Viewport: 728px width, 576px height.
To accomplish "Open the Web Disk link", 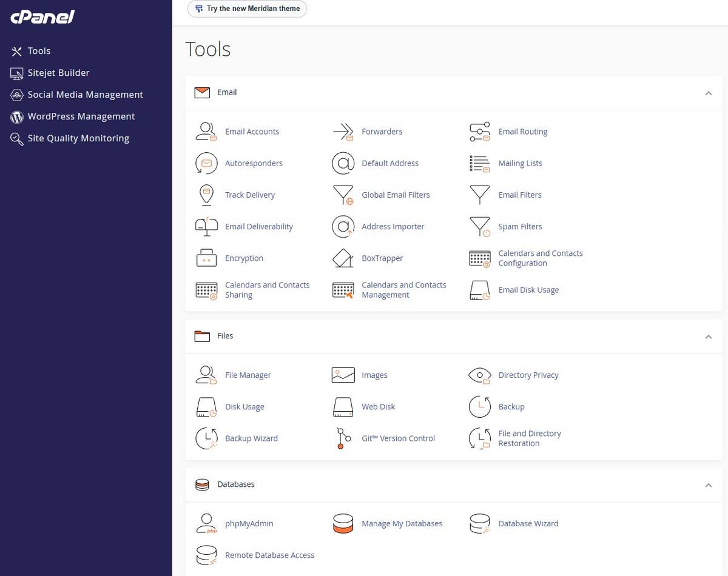I will coord(378,406).
